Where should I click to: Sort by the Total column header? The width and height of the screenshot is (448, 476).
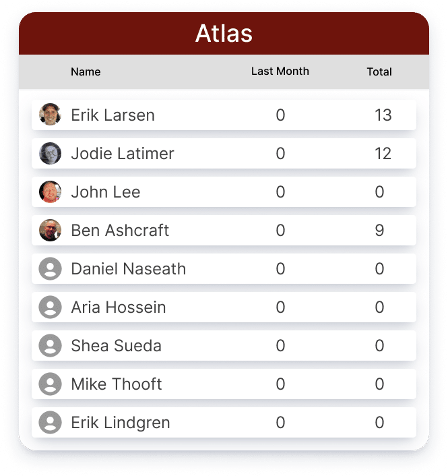[379, 71]
